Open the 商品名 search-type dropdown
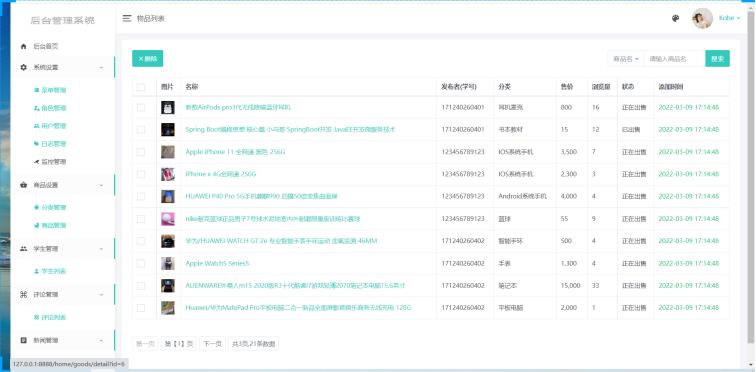 [x=626, y=59]
